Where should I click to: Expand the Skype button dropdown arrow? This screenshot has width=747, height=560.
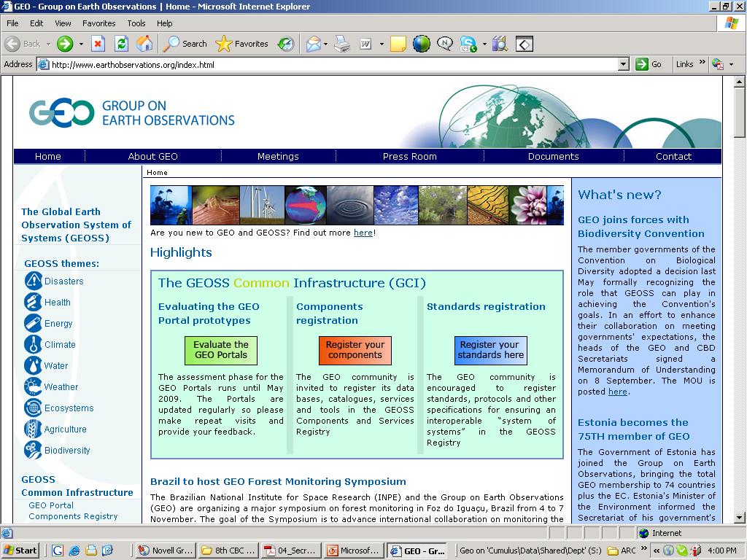tap(484, 44)
